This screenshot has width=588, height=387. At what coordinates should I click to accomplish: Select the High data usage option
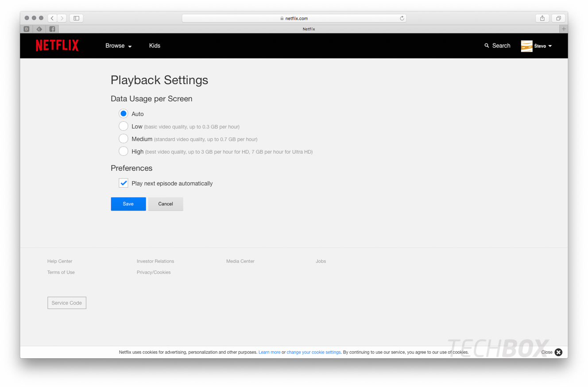[124, 151]
